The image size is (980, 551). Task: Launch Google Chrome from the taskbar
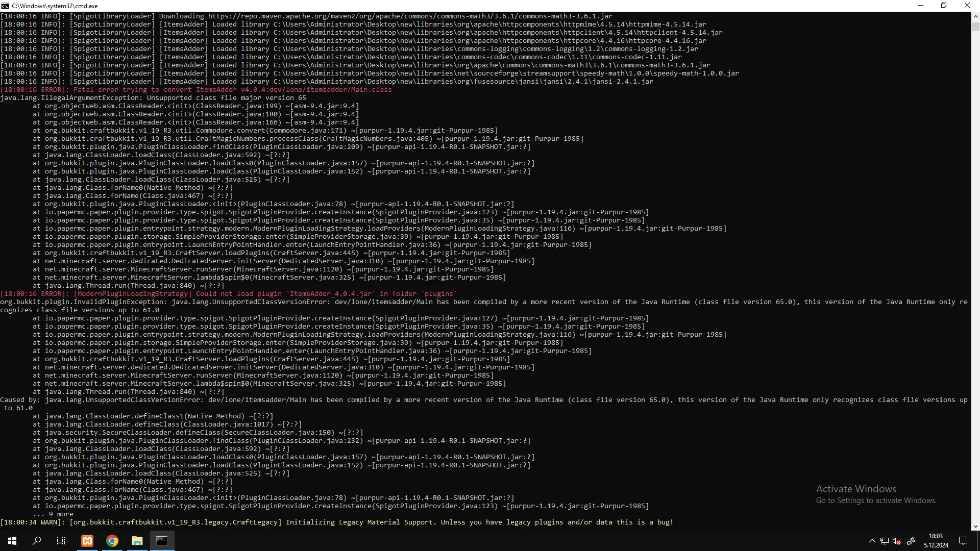tap(112, 541)
